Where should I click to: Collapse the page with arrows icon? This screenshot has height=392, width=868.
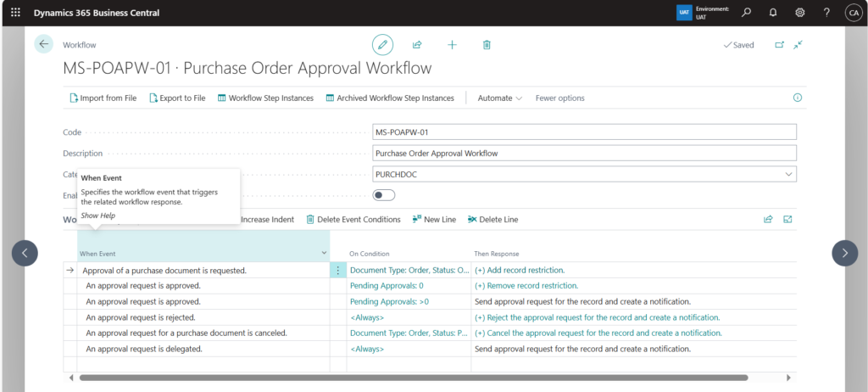coord(798,45)
